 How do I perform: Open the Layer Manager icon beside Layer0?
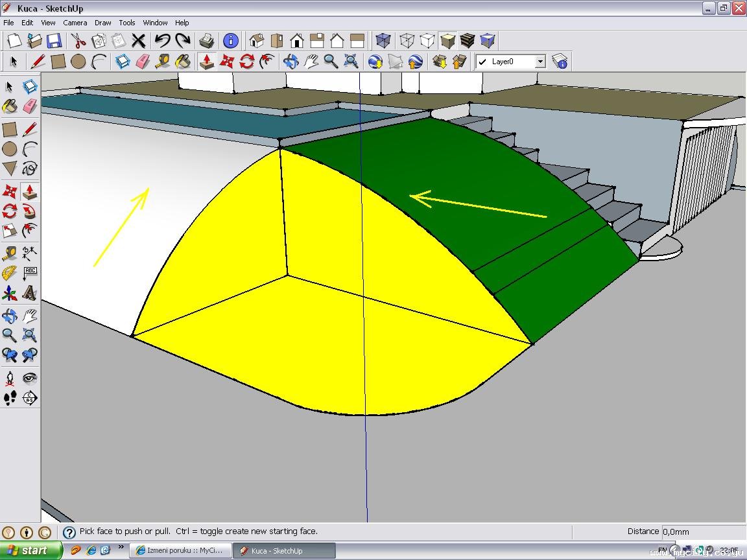coord(560,62)
